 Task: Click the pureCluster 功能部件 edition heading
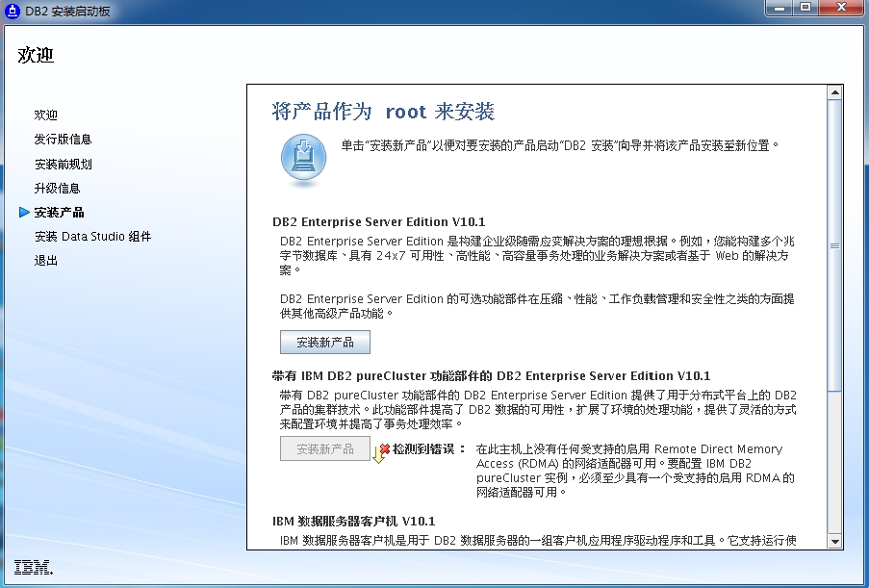point(491,375)
